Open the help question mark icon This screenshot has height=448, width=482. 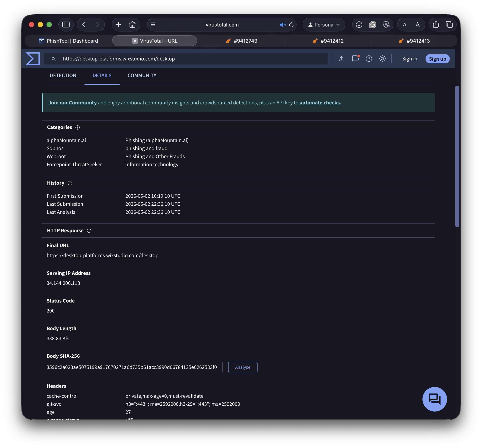point(369,59)
